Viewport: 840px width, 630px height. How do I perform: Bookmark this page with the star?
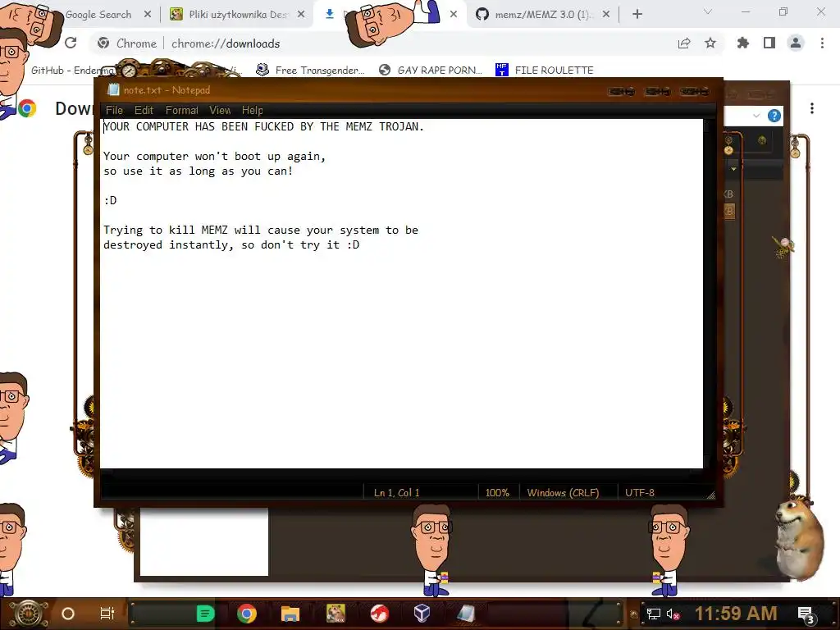click(710, 43)
